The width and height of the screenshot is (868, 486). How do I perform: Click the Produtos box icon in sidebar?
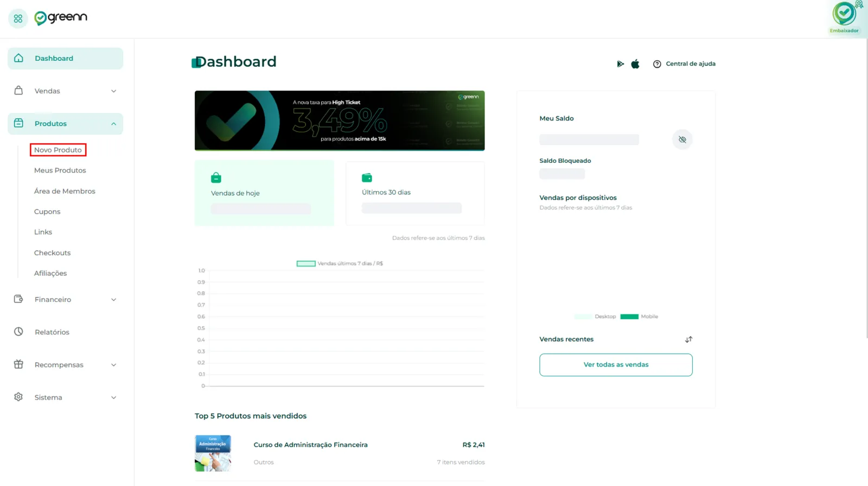pos(18,123)
